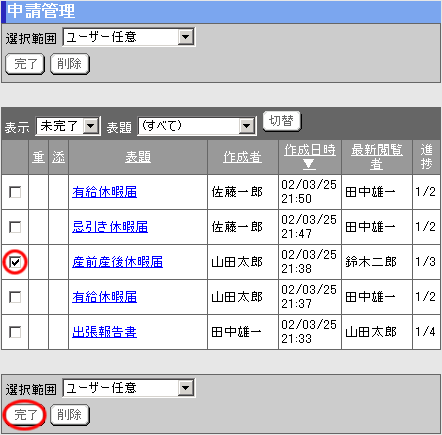The image size is (442, 435).
Task: Expand the 表題 filter dropdown showing すべて
Action: pos(197,126)
